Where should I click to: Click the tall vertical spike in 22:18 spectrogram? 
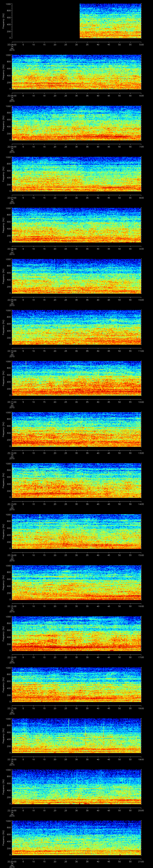click(69, 726)
